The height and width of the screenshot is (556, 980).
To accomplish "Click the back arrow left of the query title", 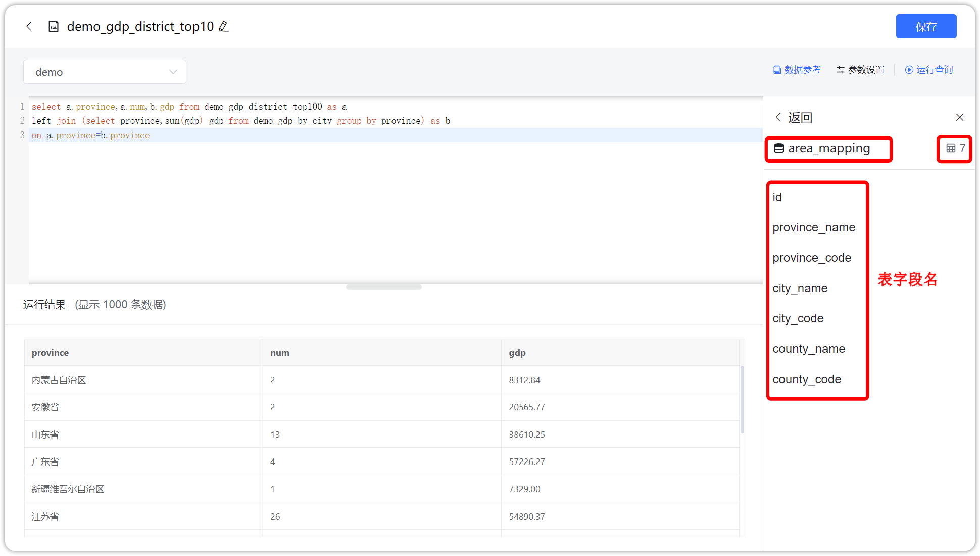I will coord(29,26).
